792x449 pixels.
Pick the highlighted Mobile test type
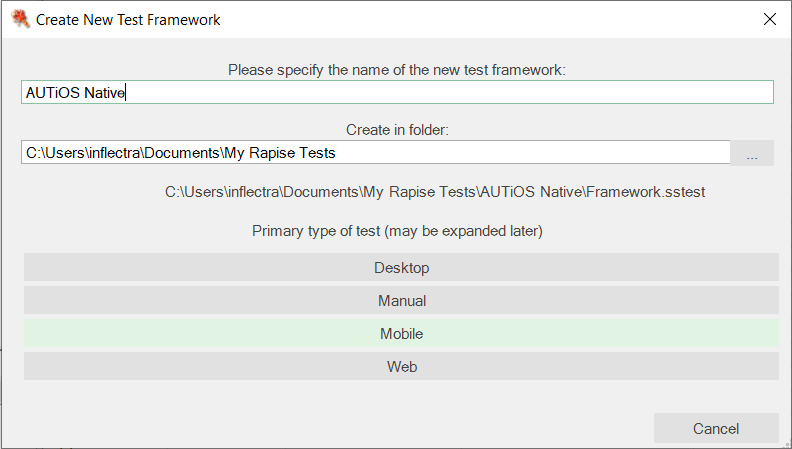(401, 334)
